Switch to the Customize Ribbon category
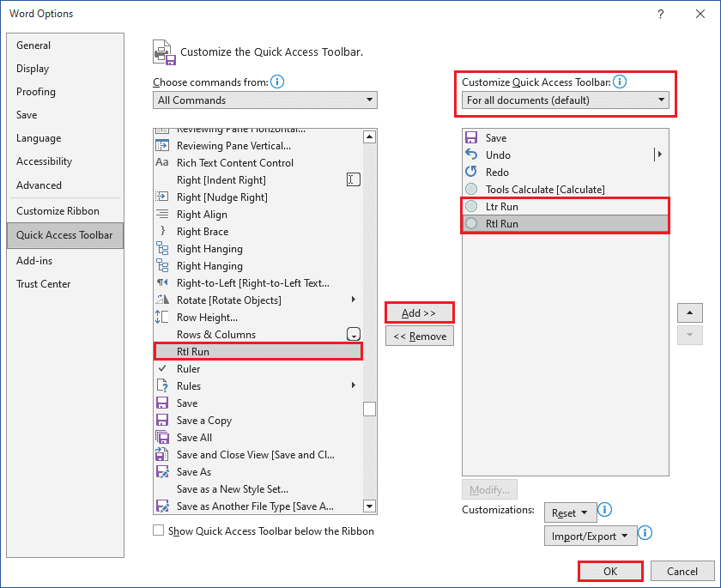 click(58, 211)
